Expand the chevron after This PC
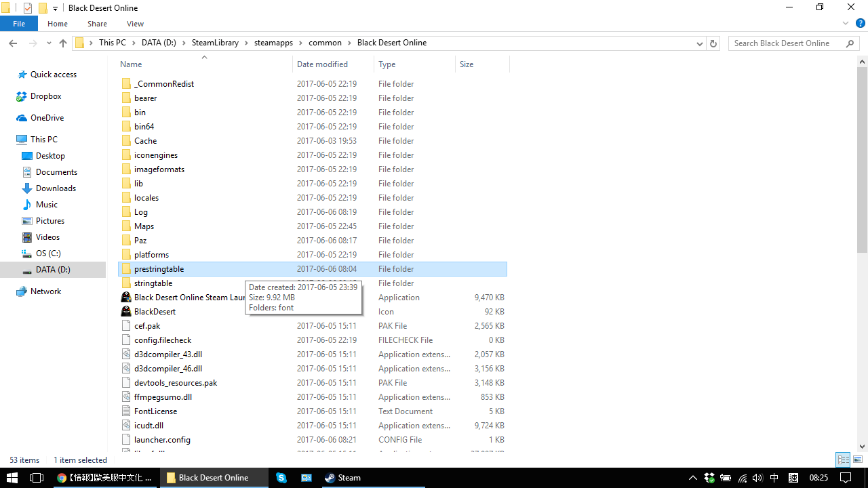Image resolution: width=868 pixels, height=488 pixels. point(134,43)
